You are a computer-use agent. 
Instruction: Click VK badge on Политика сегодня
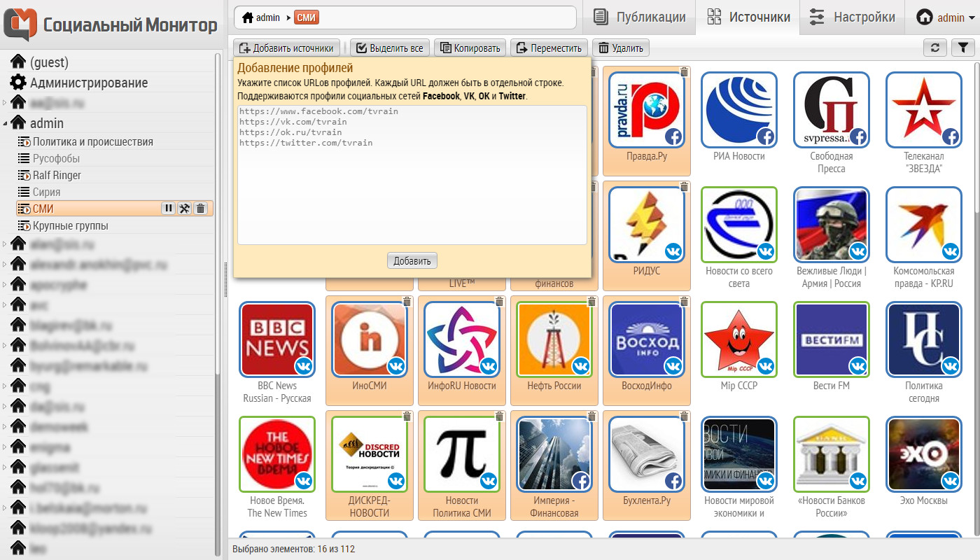(951, 366)
